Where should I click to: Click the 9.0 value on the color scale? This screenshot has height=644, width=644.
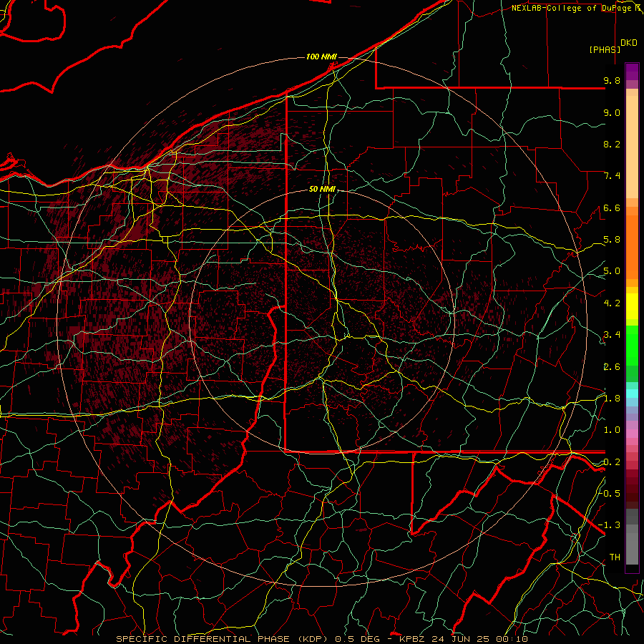point(612,112)
